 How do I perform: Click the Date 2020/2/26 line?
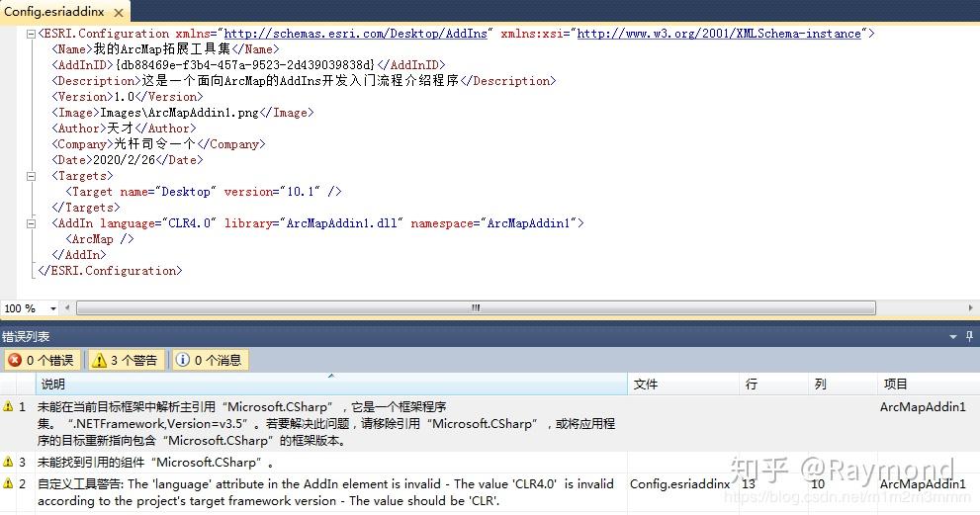(x=127, y=160)
